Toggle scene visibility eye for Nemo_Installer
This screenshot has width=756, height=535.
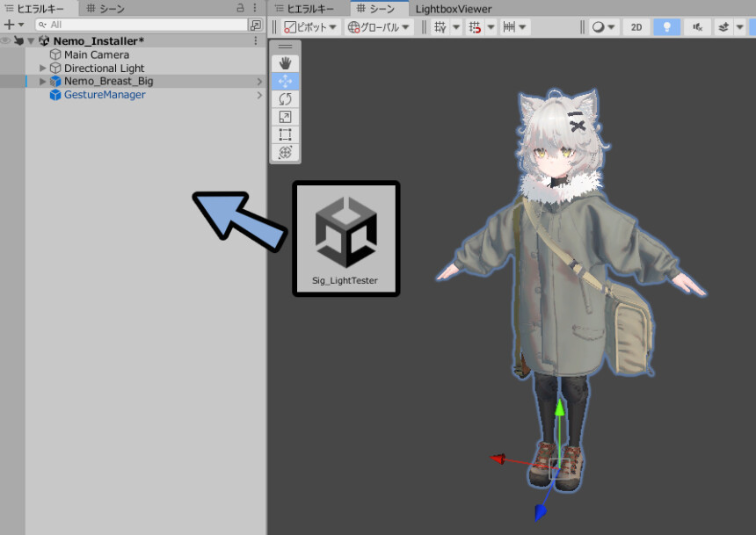coord(5,41)
